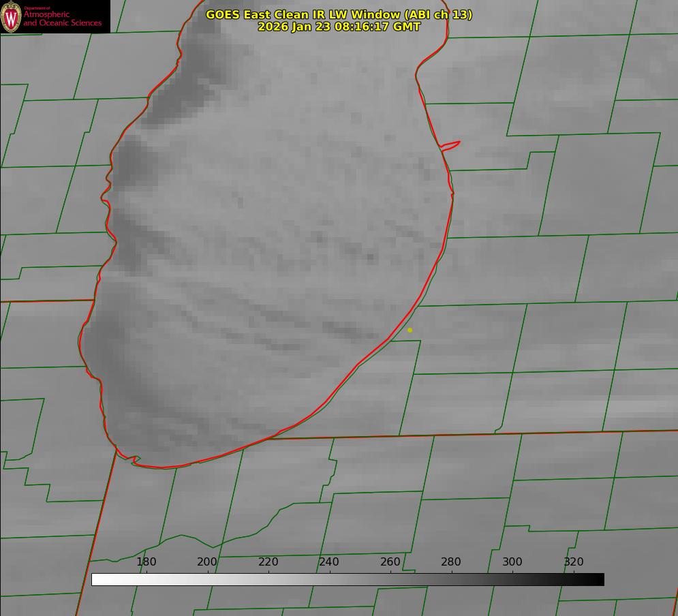Click the 300 label on the colorbar
This screenshot has width=678, height=616.
point(512,561)
